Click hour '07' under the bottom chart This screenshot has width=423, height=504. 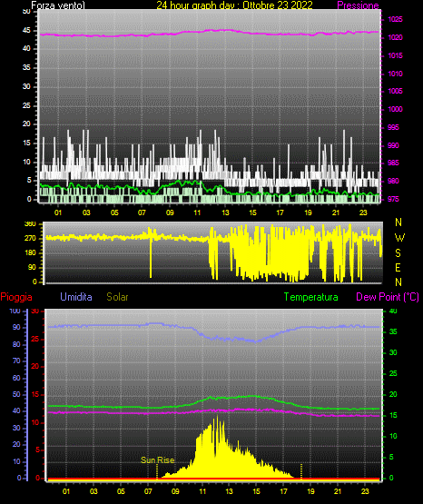point(148,491)
